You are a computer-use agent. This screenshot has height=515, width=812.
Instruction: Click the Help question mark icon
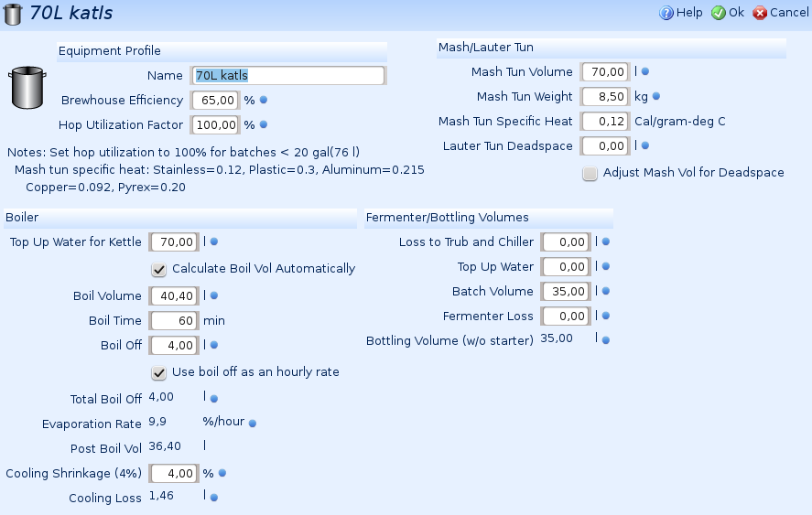pos(666,13)
